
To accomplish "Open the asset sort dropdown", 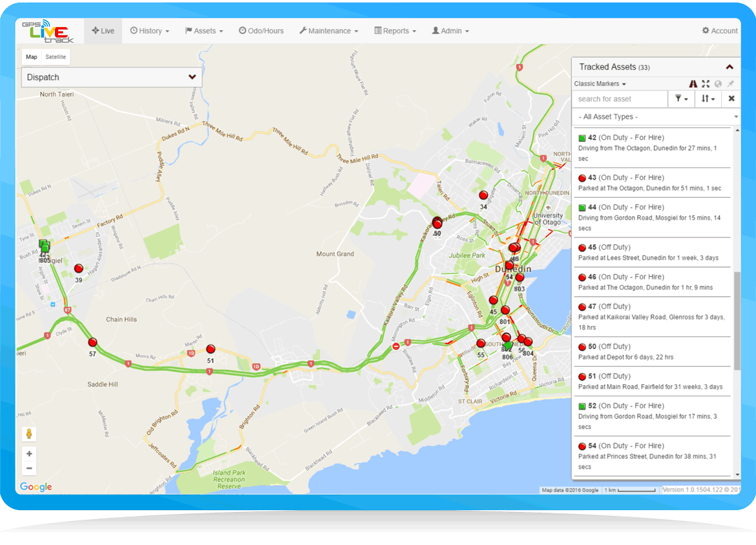I will coord(708,99).
